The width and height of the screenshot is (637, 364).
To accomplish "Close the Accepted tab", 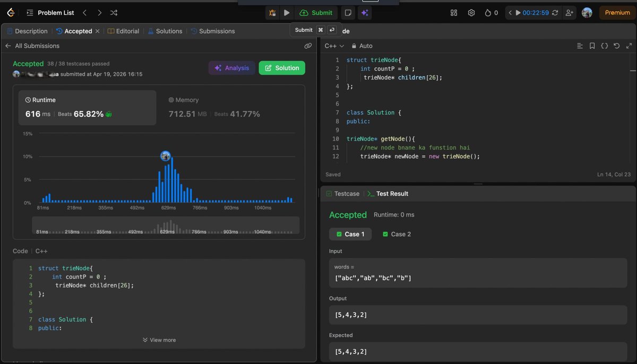I will 97,31.
